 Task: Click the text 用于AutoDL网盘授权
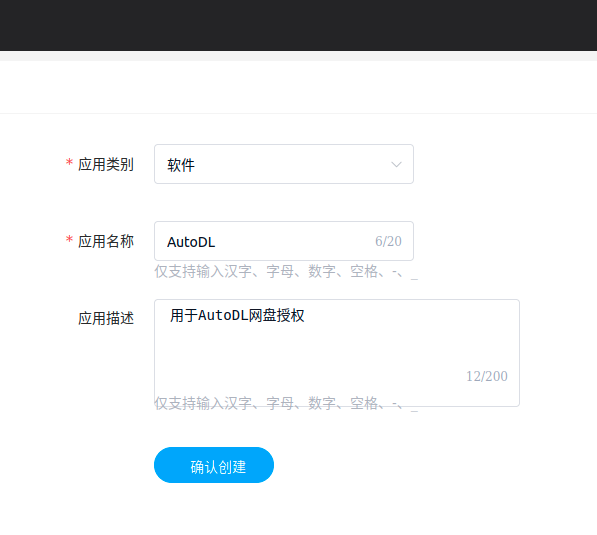point(237,316)
